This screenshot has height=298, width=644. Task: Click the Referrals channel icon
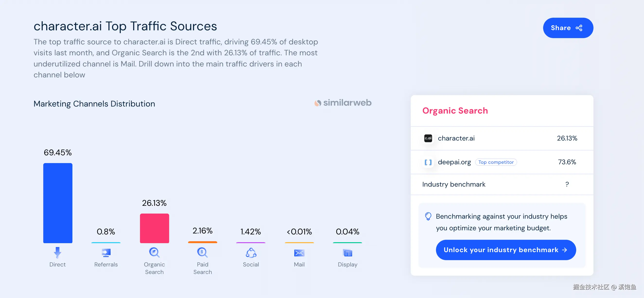click(106, 253)
